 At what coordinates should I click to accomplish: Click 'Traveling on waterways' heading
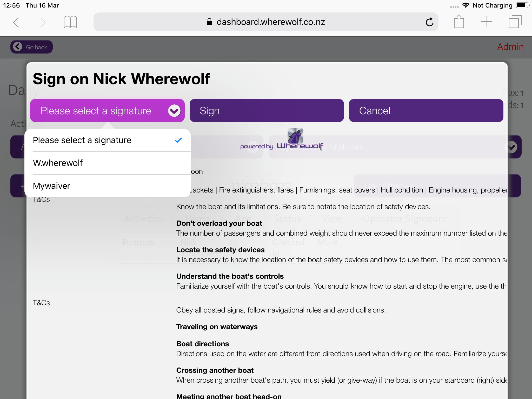tap(217, 327)
